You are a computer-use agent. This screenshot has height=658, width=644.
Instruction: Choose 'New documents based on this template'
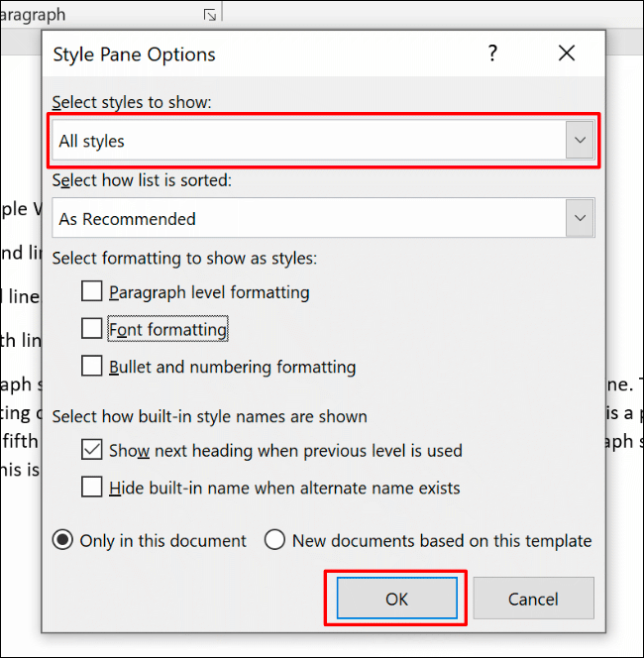pyautogui.click(x=274, y=540)
